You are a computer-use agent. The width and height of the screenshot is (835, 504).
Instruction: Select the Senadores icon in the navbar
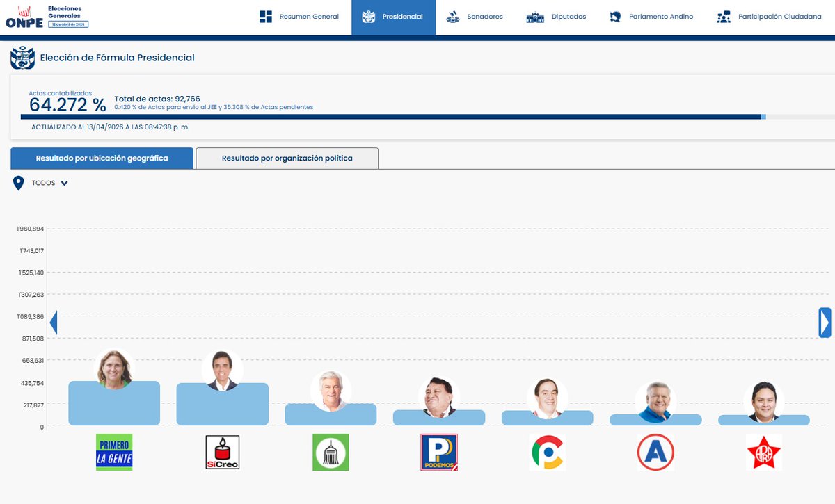pyautogui.click(x=454, y=15)
